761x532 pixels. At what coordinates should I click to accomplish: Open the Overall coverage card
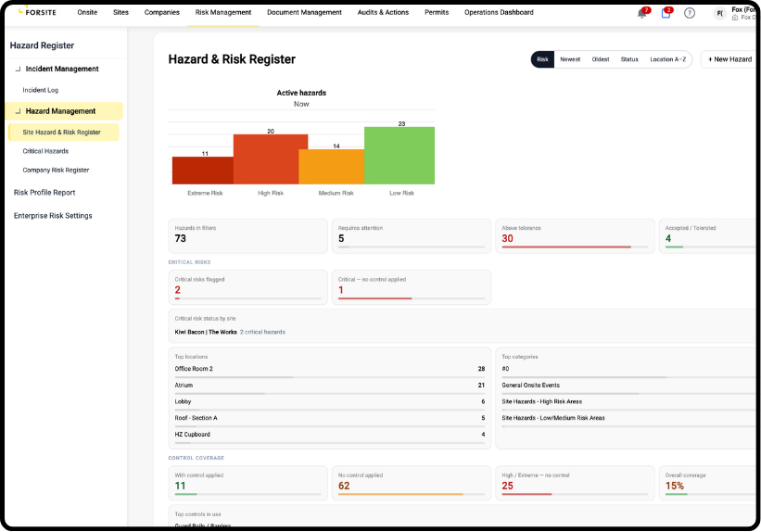point(709,484)
